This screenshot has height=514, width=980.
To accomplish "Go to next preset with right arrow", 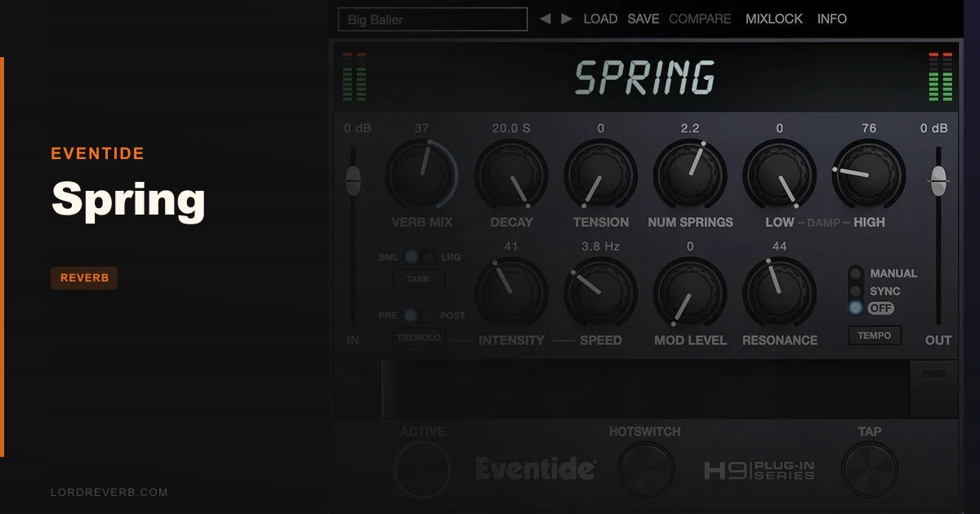I will pos(566,19).
